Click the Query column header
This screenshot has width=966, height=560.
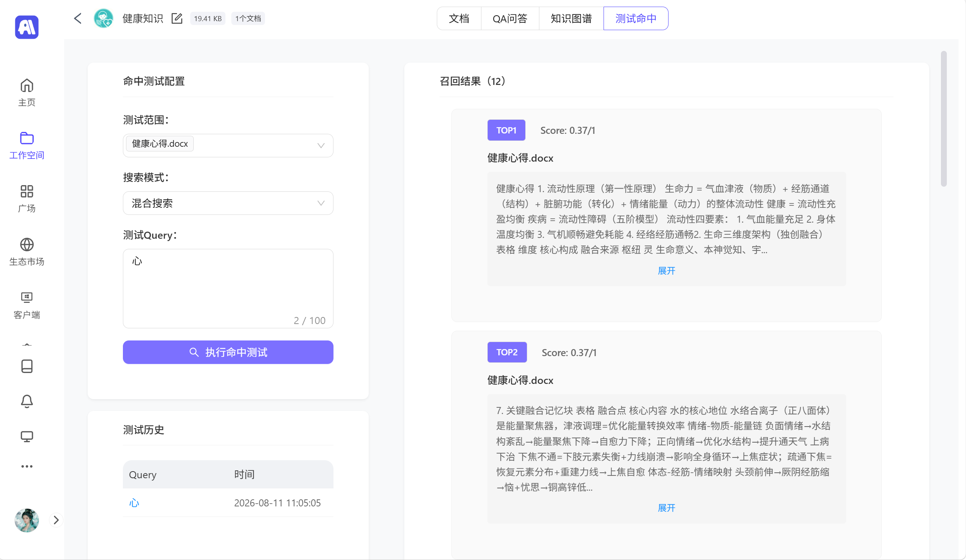coord(143,474)
